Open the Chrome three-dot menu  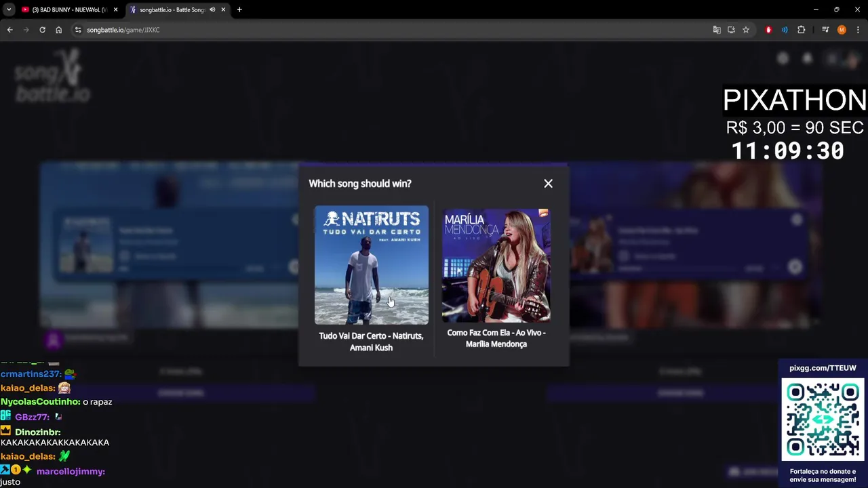(858, 30)
